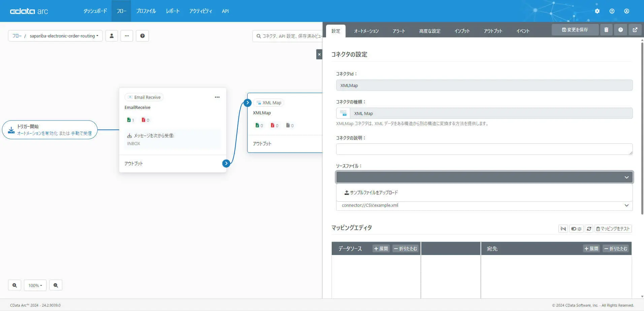Click the 手動で受信 link
Screen dimensions: 644x311
(x=81, y=133)
